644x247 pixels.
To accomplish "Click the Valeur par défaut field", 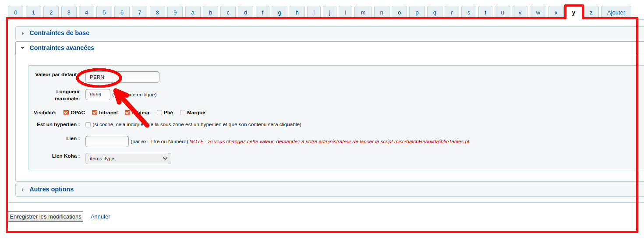I will point(122,77).
